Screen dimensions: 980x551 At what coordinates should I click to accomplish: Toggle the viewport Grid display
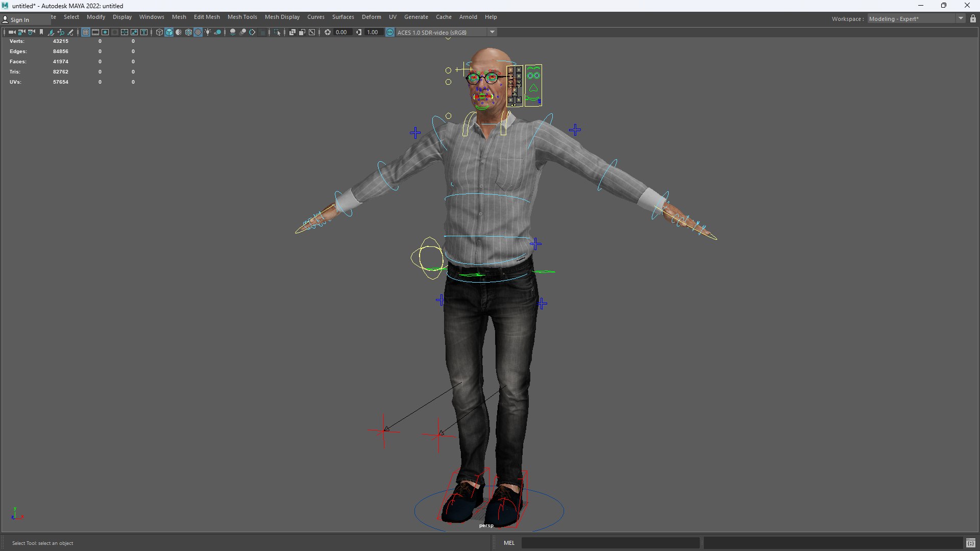pyautogui.click(x=86, y=32)
